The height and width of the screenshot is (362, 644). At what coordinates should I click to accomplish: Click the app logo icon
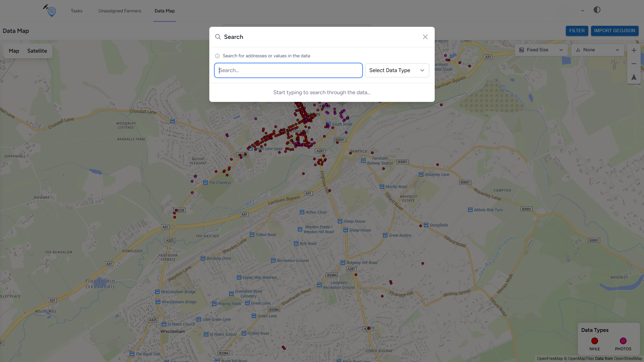pyautogui.click(x=51, y=11)
